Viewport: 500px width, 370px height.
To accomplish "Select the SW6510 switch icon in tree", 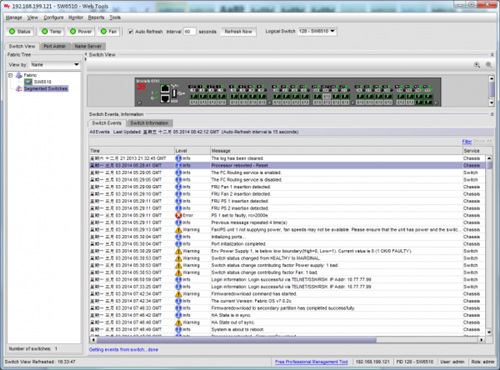I will pyautogui.click(x=28, y=82).
